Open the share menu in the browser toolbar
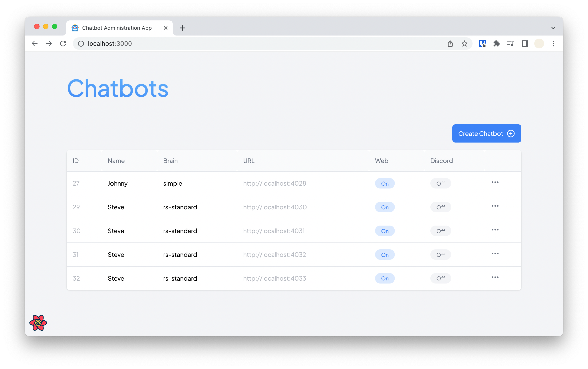The width and height of the screenshot is (588, 369). tap(450, 44)
